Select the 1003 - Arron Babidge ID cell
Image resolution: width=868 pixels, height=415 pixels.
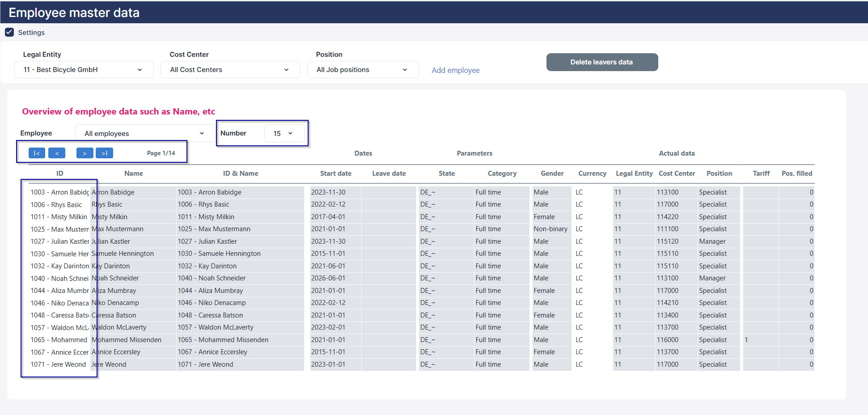pos(59,192)
